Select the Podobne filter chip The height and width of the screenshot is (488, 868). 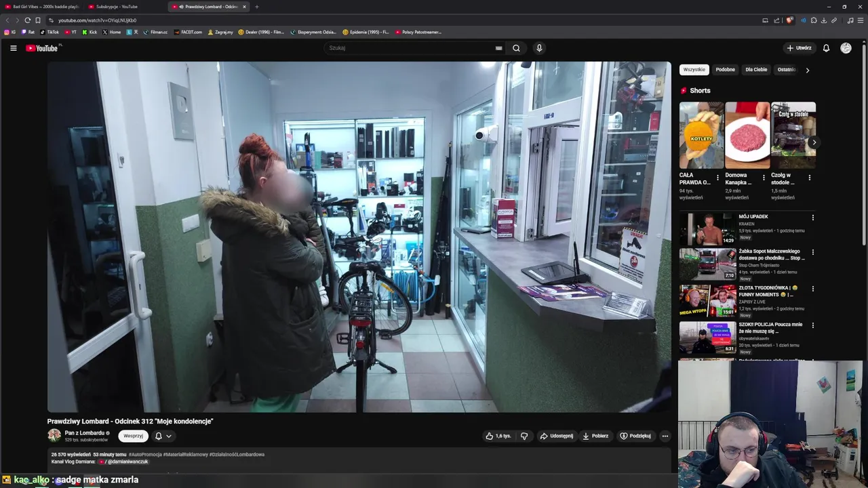click(x=725, y=69)
